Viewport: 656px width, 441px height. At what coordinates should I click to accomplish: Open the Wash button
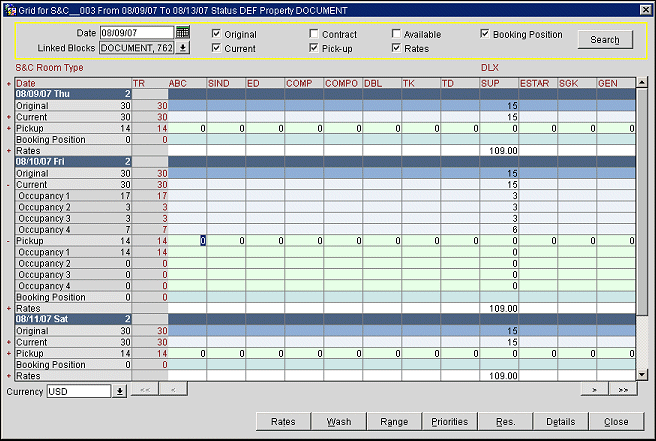[338, 422]
